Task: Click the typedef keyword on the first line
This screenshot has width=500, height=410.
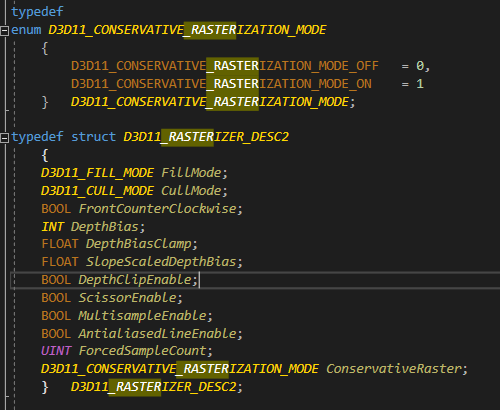Action: [x=37, y=12]
